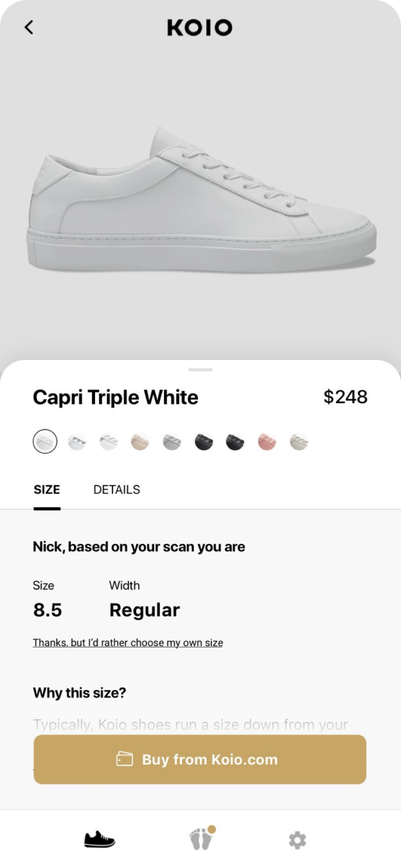401x868 pixels.
Task: Select the cream swatch at far right
Action: 298,441
